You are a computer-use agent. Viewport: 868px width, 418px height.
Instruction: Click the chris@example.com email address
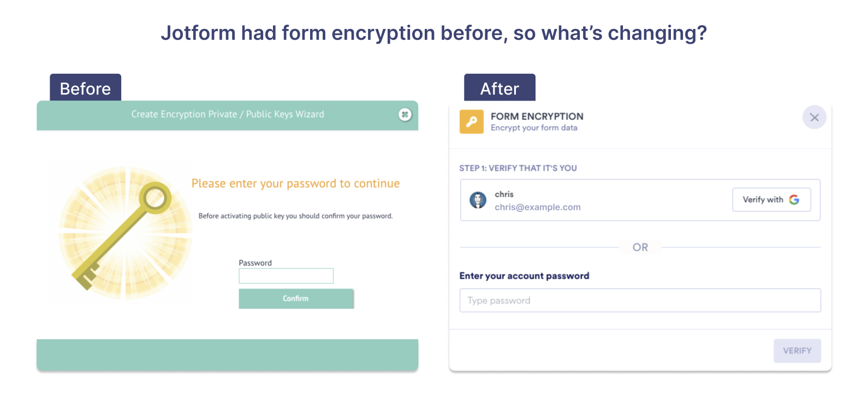538,207
